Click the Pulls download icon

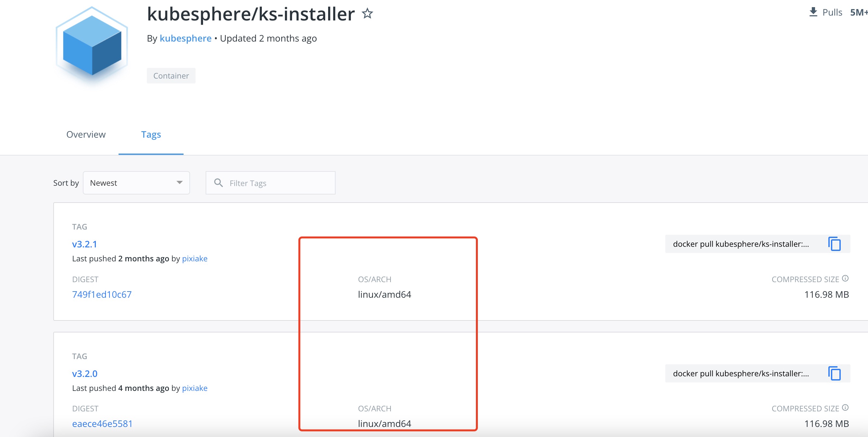click(813, 12)
